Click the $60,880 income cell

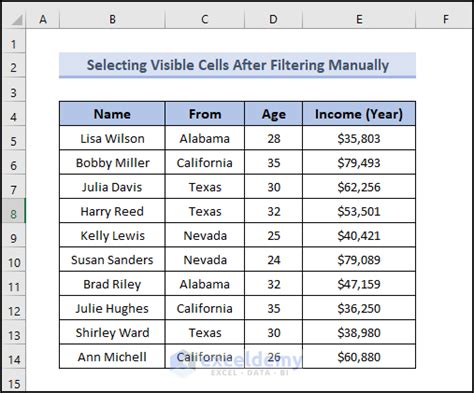(x=359, y=357)
